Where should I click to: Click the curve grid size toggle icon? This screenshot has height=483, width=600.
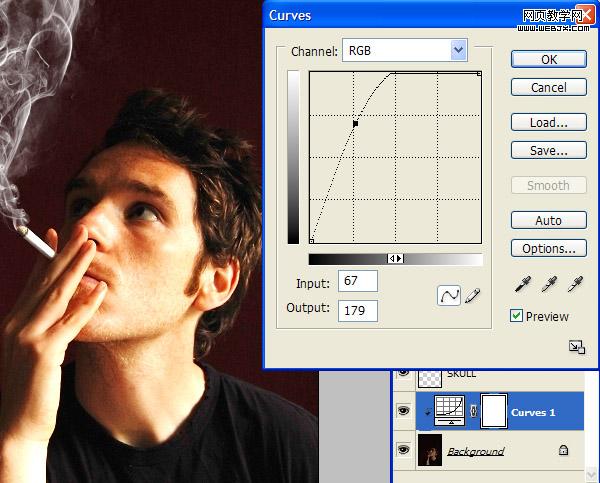click(x=577, y=347)
